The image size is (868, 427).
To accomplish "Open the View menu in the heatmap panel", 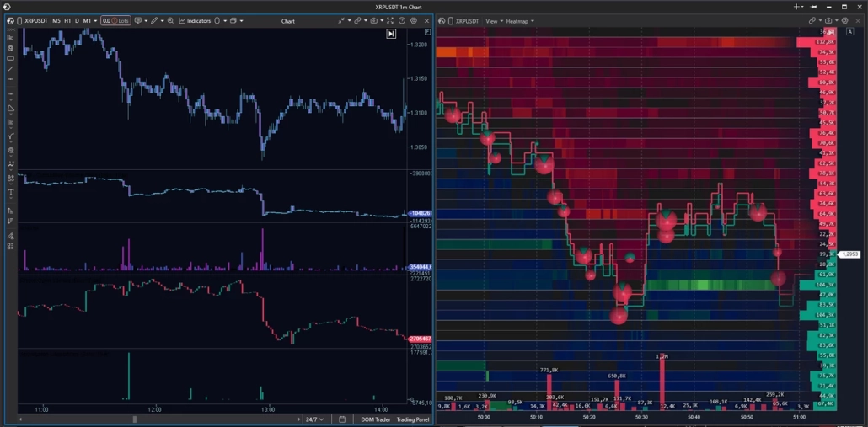I will 494,21.
